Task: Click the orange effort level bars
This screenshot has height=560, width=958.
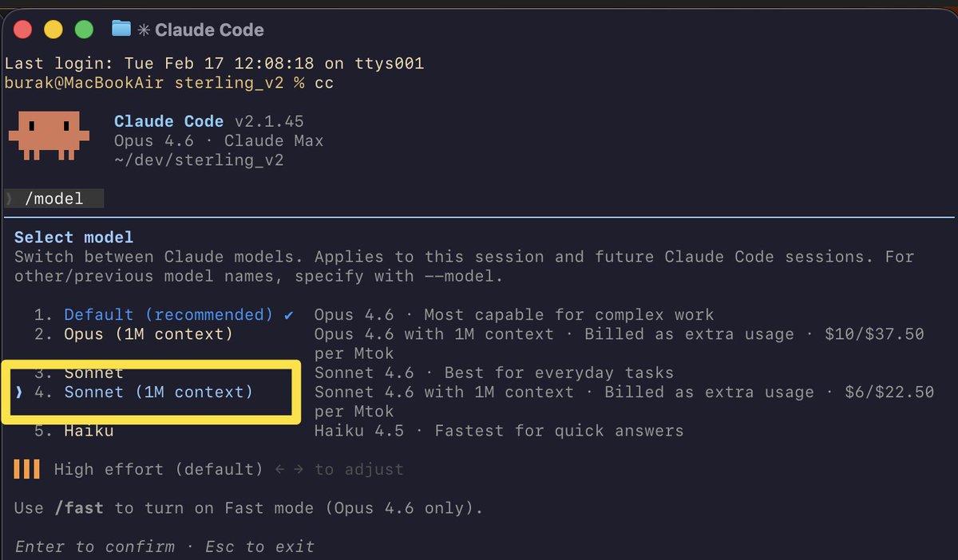Action: click(x=26, y=469)
